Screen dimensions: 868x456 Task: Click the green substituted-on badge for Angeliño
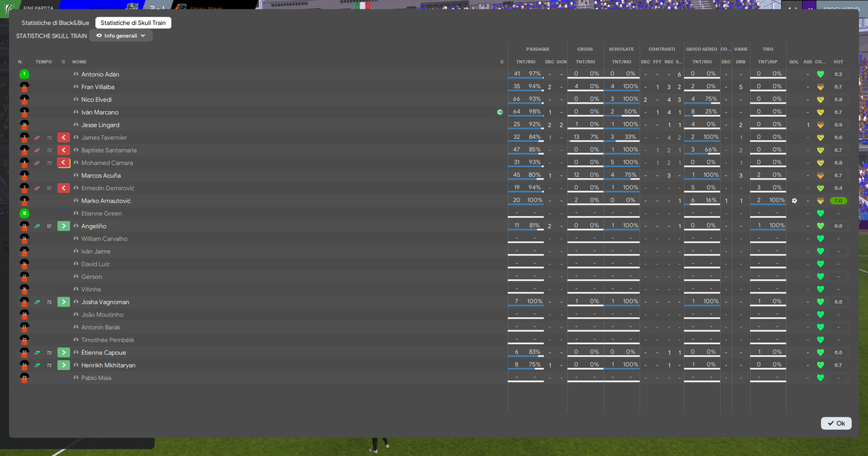pyautogui.click(x=64, y=226)
